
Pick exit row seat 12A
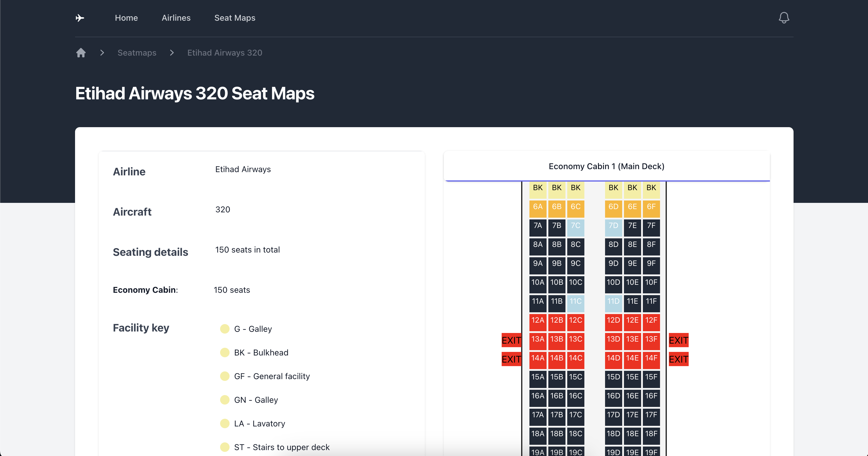pyautogui.click(x=538, y=322)
